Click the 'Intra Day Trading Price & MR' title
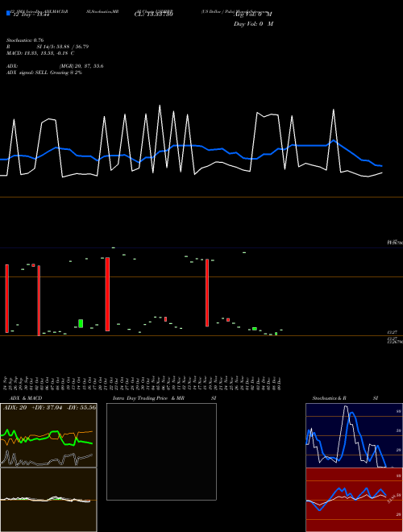Viewport: 403px width, 532px height. click(148, 398)
